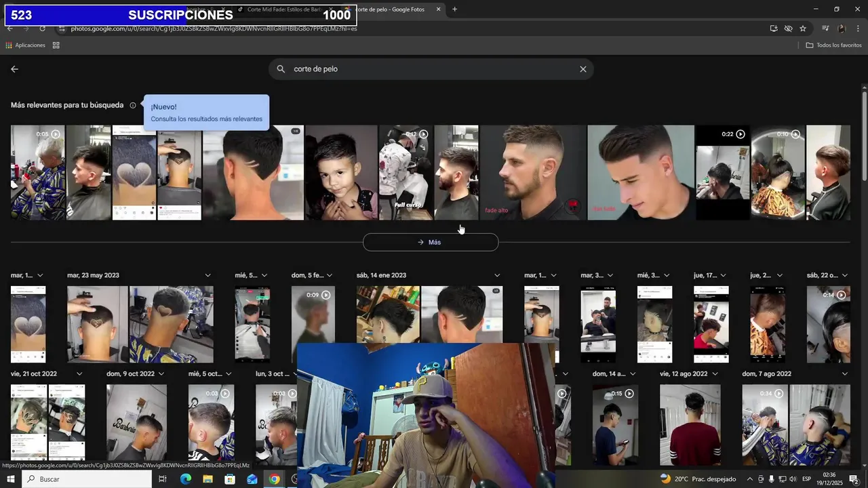Screen dimensions: 868x488
Task: Expand the 'vie, 21 oct 2022' date chevron
Action: (79, 373)
